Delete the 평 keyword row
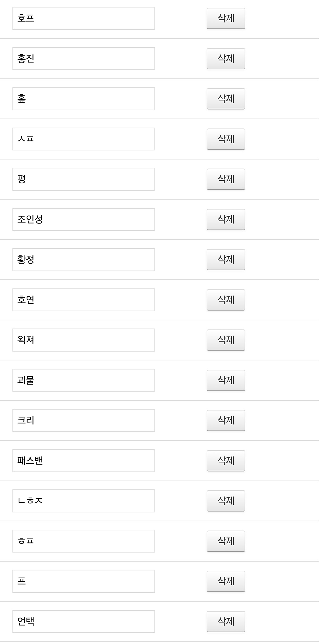The image size is (319, 644). pyautogui.click(x=226, y=179)
